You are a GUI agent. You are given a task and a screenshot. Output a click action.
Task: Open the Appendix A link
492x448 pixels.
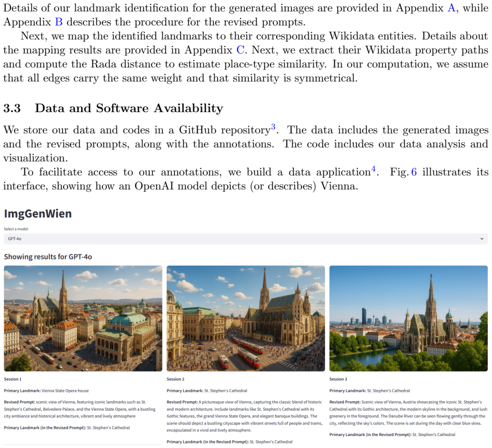pos(451,8)
